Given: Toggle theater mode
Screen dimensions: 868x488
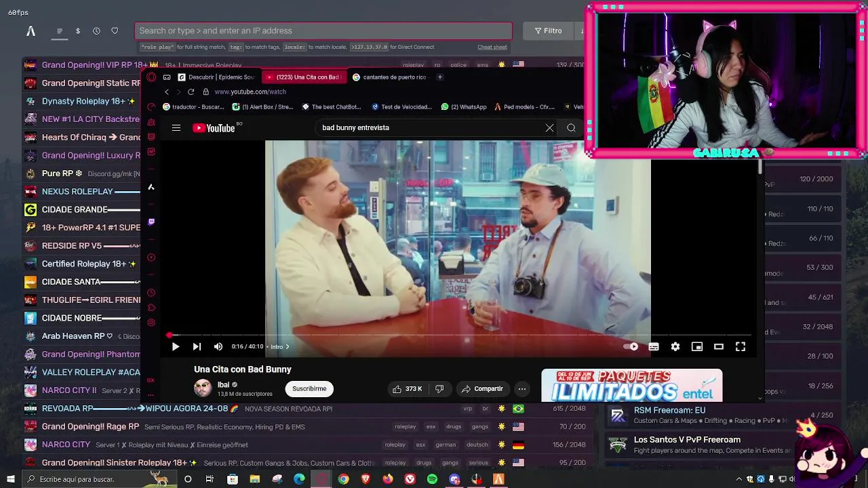Looking at the screenshot, I should pos(719,346).
